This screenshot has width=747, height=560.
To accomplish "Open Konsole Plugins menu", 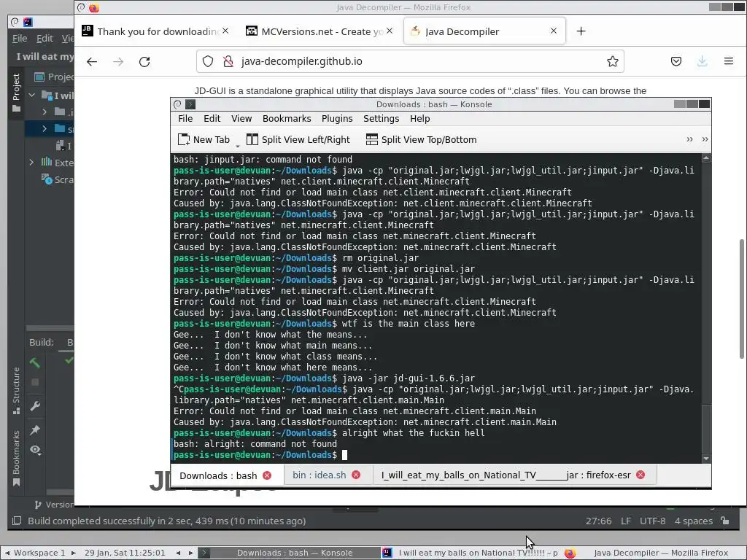I will (337, 119).
